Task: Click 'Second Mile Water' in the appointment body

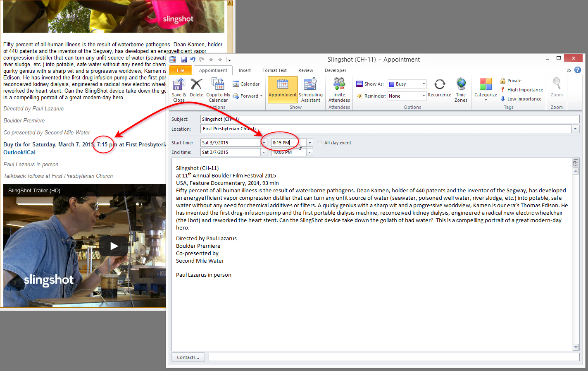Action: point(200,261)
